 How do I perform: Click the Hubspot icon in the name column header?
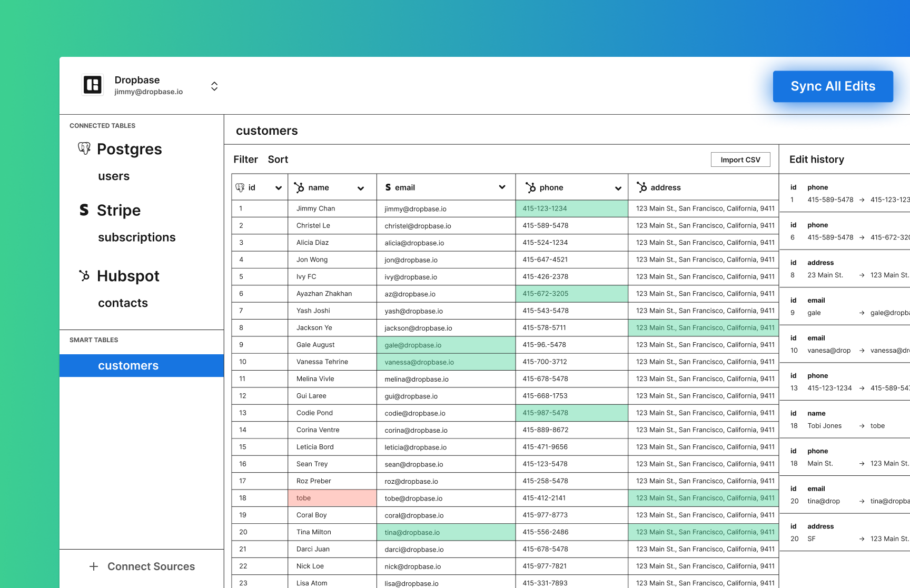[x=299, y=187]
